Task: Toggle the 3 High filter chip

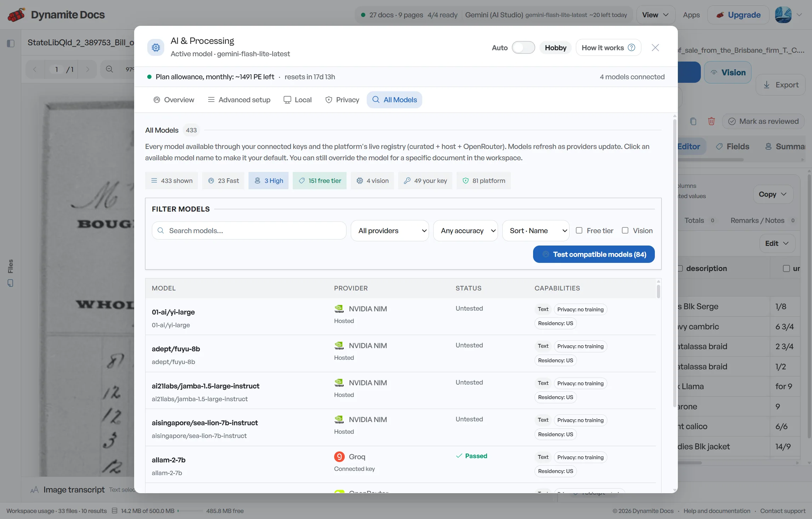Action: (x=268, y=181)
